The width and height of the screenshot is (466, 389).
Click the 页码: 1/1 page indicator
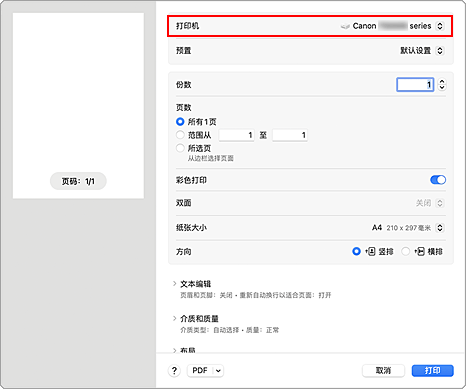coord(78,181)
